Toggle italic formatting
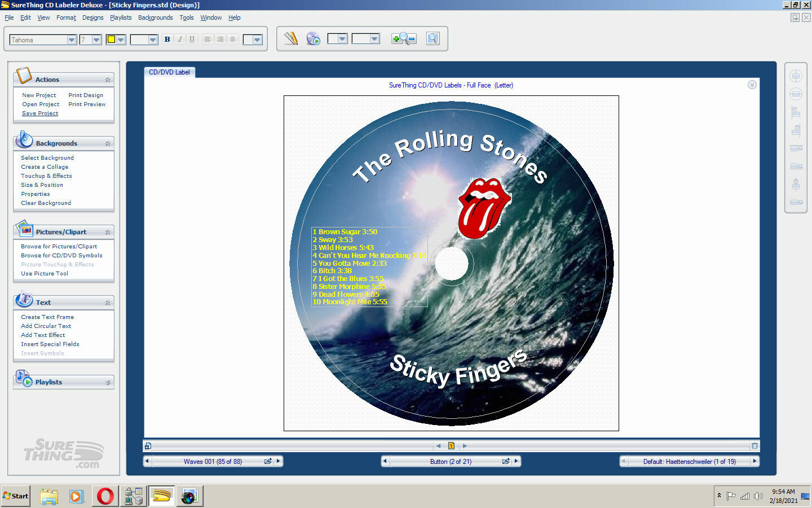The image size is (812, 508). click(179, 39)
